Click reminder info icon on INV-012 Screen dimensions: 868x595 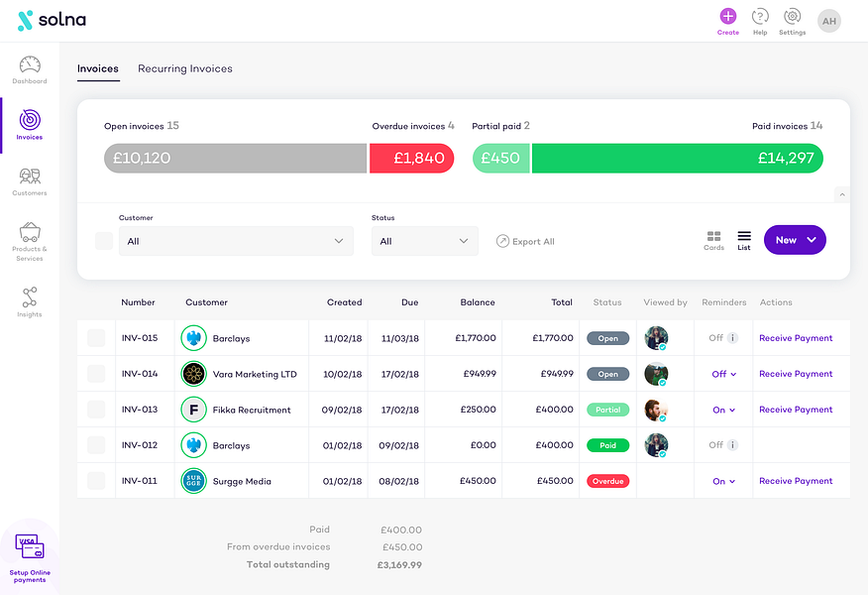[x=732, y=445]
